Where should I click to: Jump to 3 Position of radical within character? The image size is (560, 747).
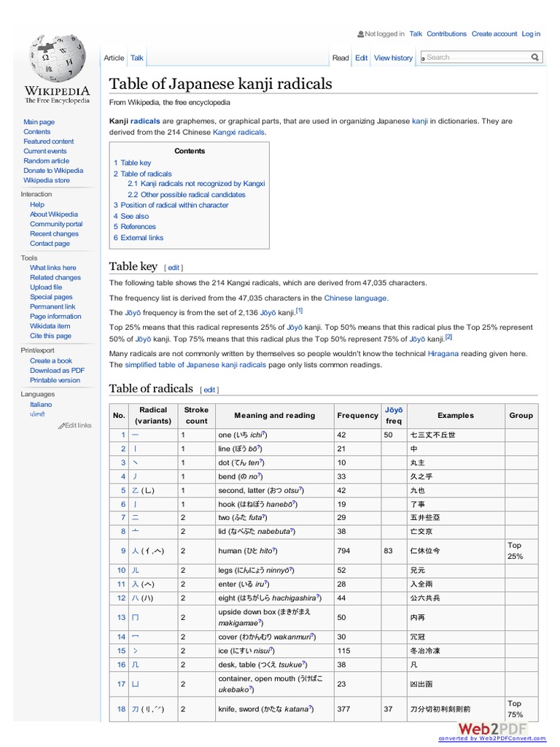tap(171, 205)
